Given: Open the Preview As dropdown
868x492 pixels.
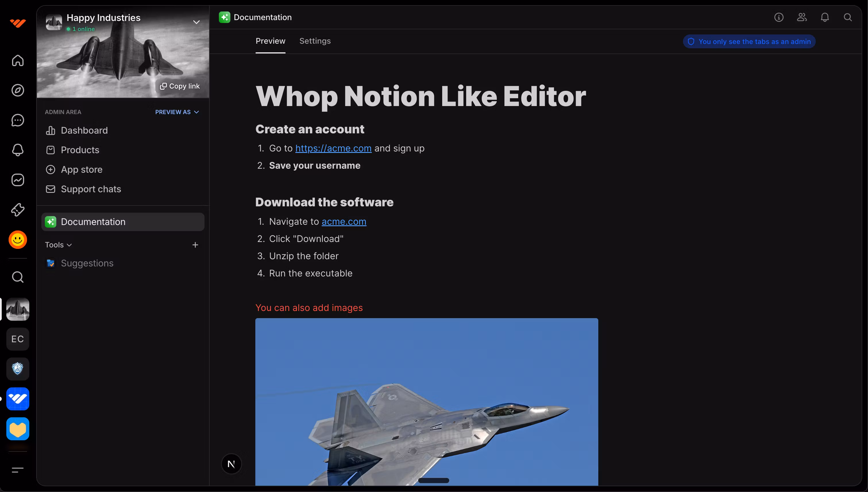Looking at the screenshot, I should click(177, 112).
